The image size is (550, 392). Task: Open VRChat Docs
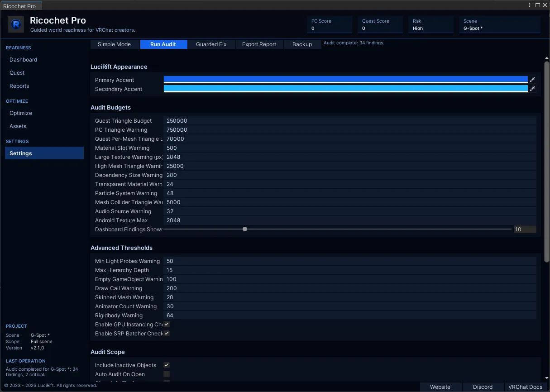click(525, 387)
